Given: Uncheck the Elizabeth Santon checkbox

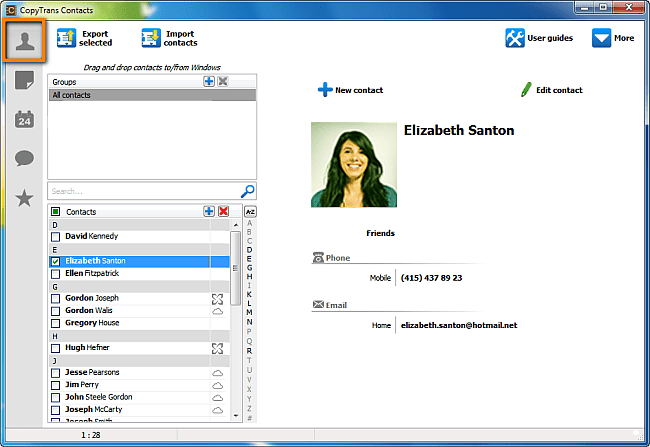Looking at the screenshot, I should point(56,261).
